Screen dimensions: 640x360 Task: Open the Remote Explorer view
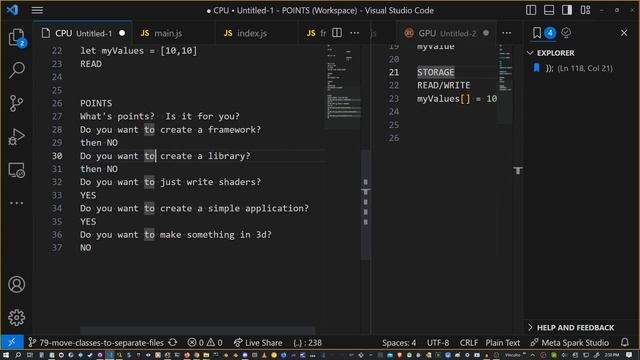point(16,170)
